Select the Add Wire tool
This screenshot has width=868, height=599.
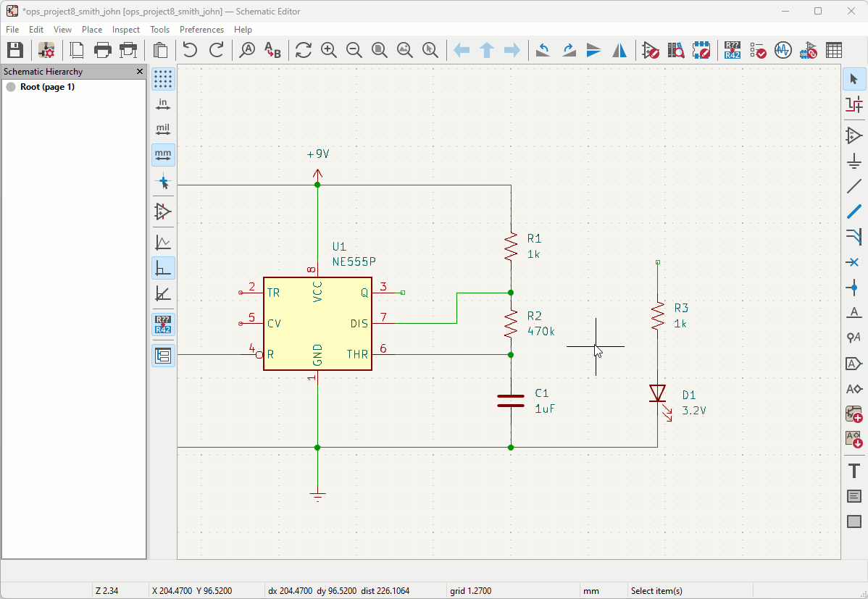[854, 186]
